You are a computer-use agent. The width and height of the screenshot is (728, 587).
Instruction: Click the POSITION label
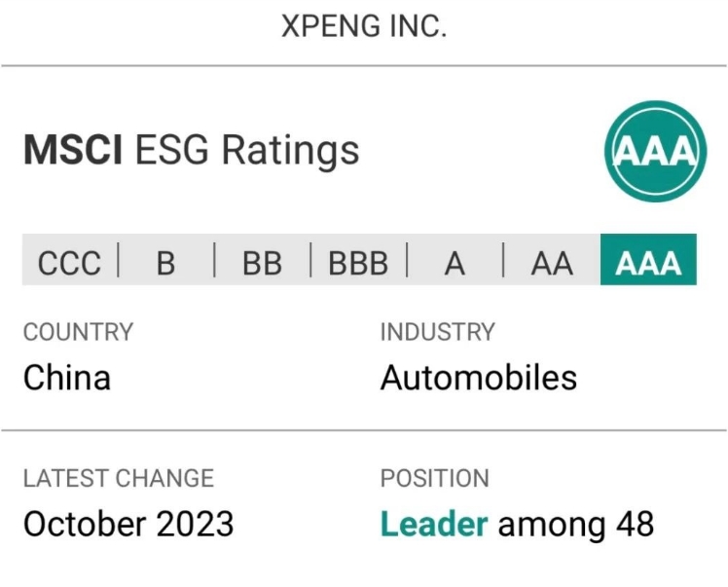[x=435, y=478]
